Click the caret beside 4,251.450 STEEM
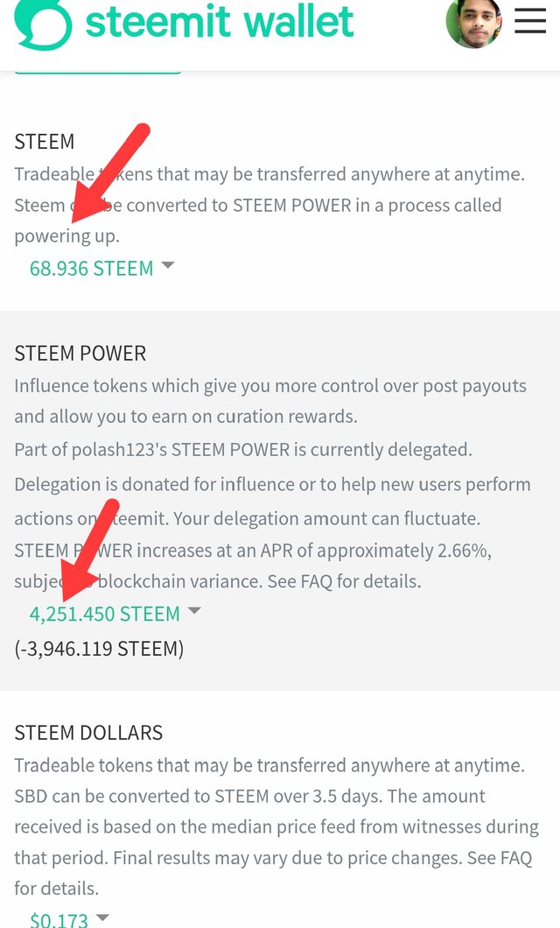 click(x=194, y=611)
